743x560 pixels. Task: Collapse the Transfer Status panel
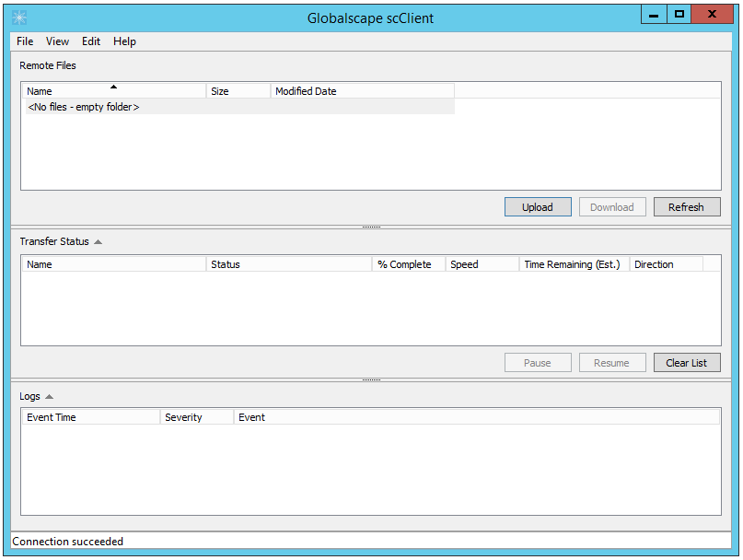coord(99,242)
